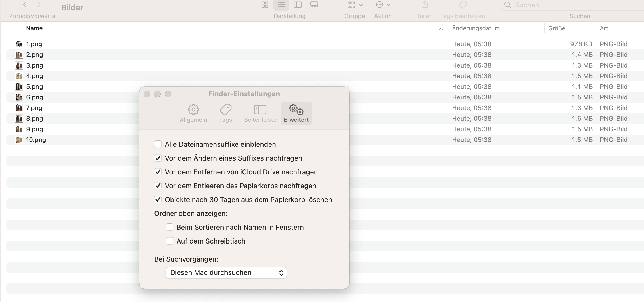644x302 pixels.
Task: Select the 5.png file thumbnail
Action: point(19,87)
